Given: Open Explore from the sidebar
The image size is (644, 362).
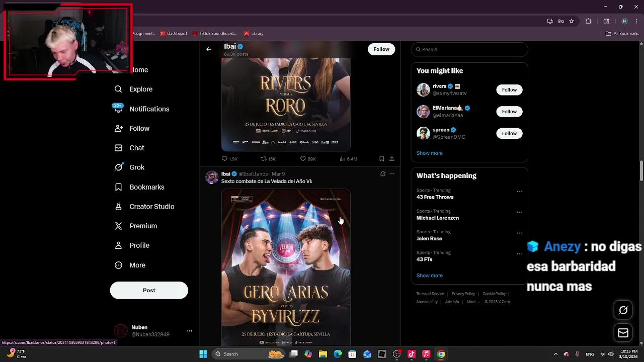Looking at the screenshot, I should [x=134, y=89].
